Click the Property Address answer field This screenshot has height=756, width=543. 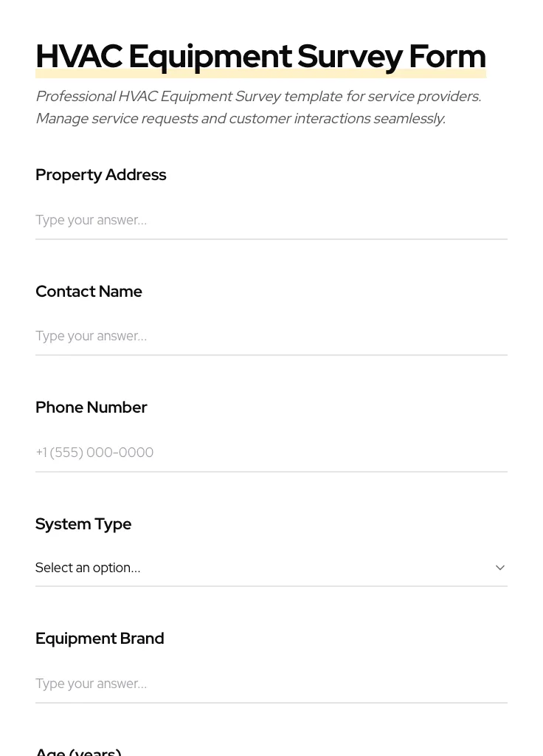[271, 220]
